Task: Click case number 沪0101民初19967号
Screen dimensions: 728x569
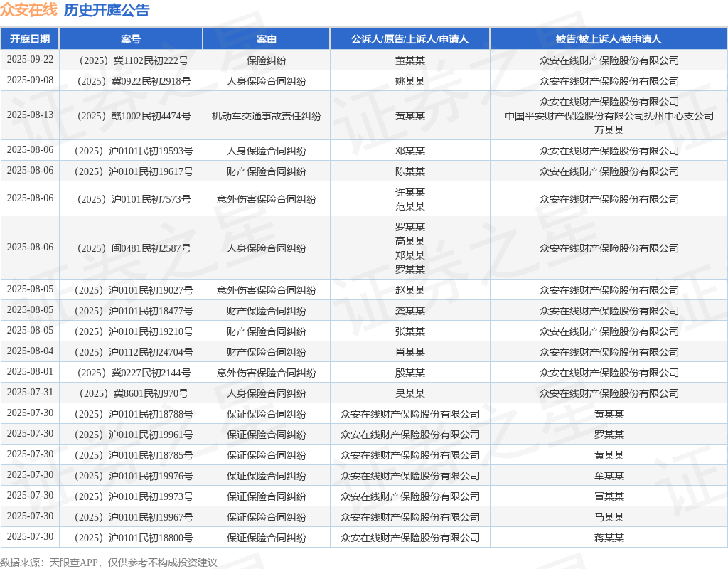Action: 134,517
